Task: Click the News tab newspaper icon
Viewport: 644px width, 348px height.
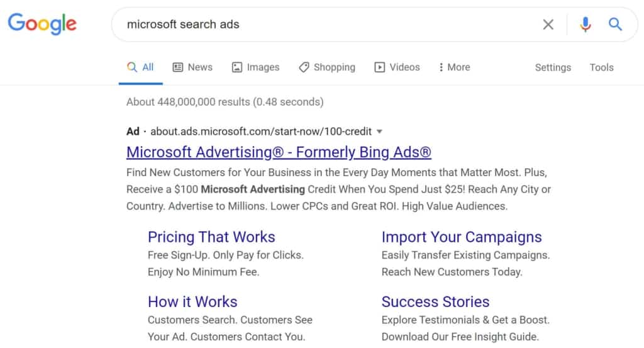Action: [x=178, y=67]
